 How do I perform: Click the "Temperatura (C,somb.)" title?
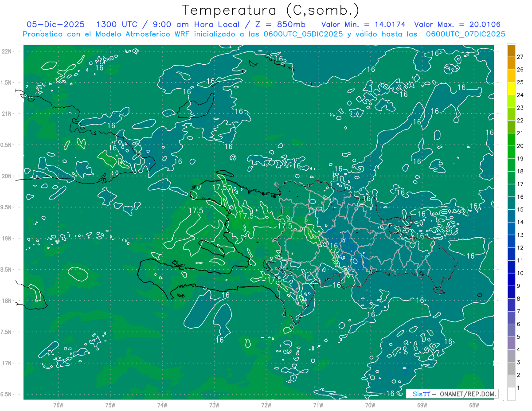[271, 10]
